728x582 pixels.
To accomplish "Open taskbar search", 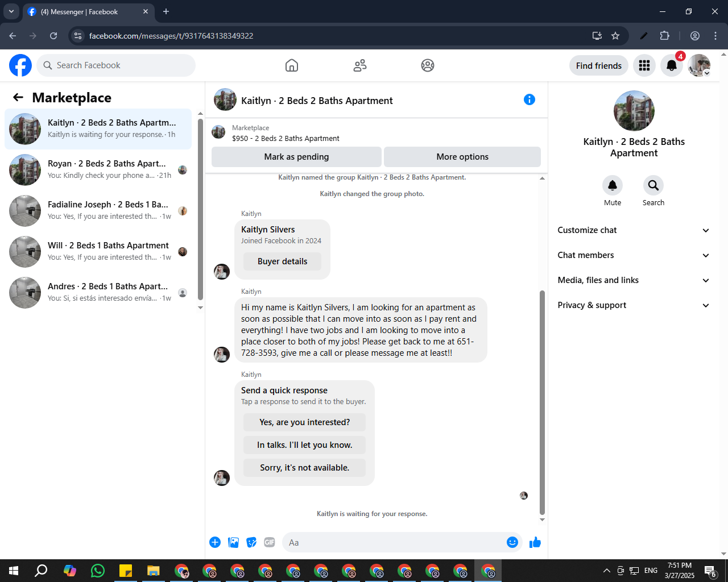I will pyautogui.click(x=41, y=571).
